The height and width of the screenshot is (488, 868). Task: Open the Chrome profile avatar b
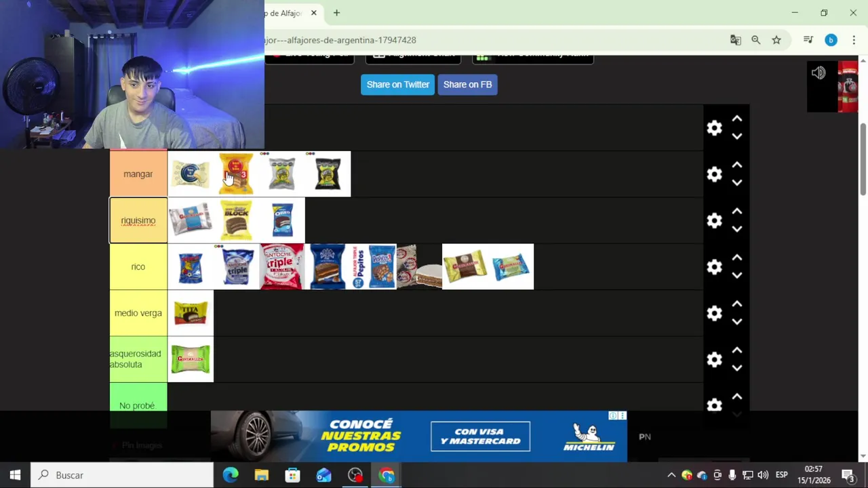831,40
